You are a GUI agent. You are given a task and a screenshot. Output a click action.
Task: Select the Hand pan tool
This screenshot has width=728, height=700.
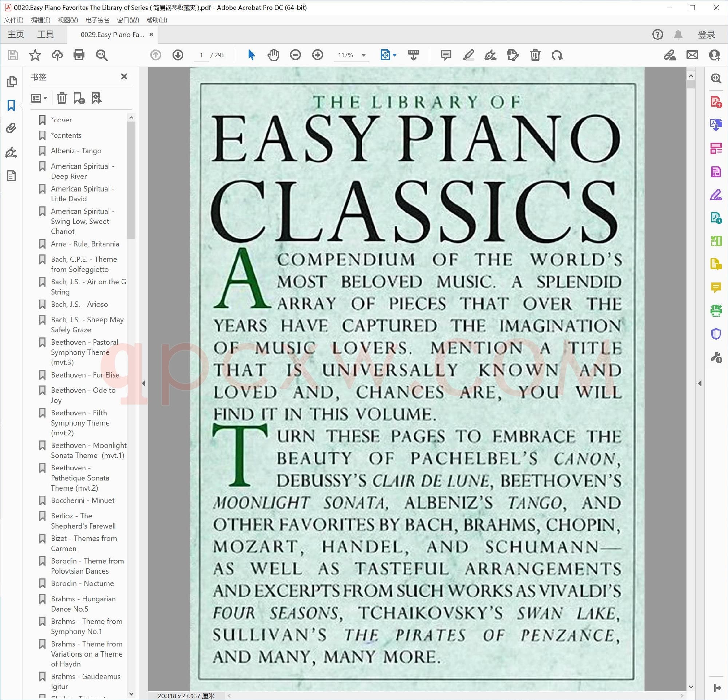point(273,55)
